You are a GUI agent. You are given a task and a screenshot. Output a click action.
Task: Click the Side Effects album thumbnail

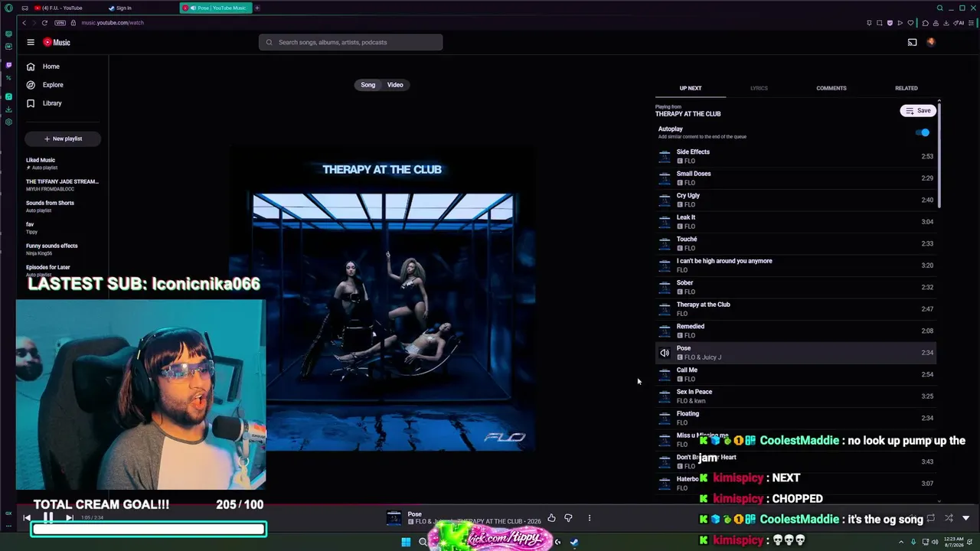click(x=665, y=156)
